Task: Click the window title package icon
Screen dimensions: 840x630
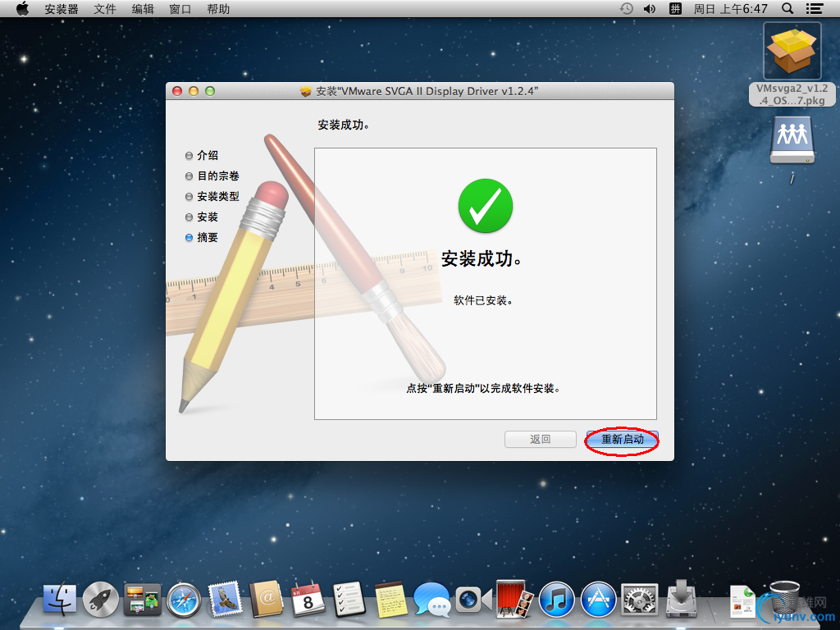Action: (305, 92)
